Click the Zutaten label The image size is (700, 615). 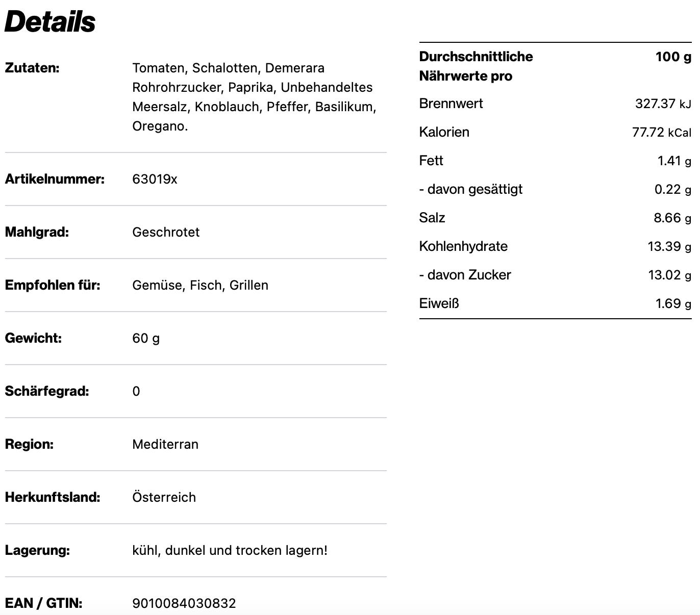pos(32,68)
